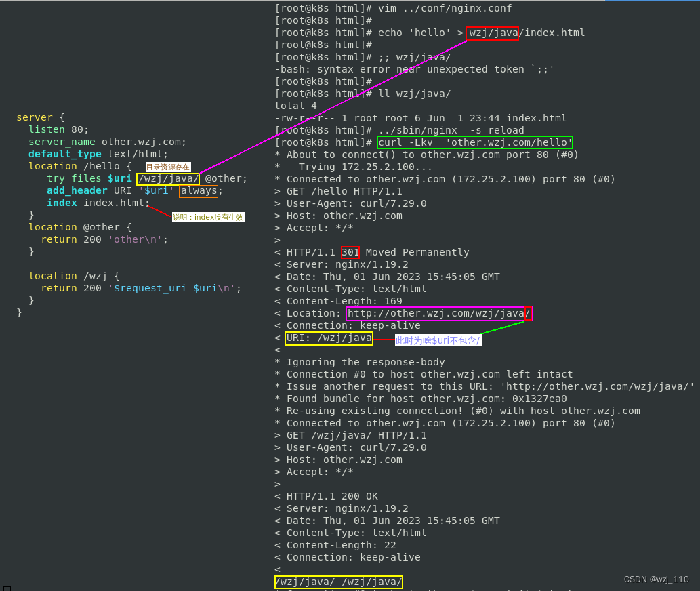The width and height of the screenshot is (700, 591).
Task: Click the 此时为啥$uri不包含/ annotation
Action: tap(438, 339)
